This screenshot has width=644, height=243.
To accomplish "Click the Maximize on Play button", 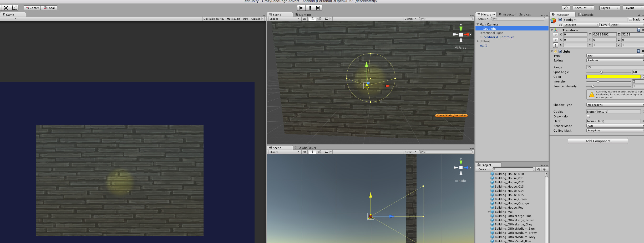I will (214, 19).
